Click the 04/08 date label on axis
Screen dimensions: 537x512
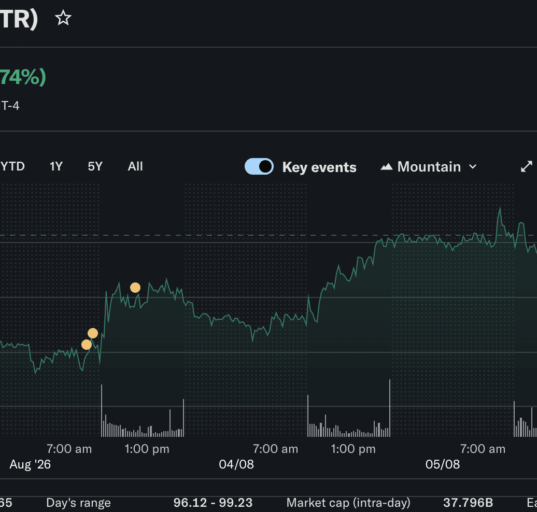[236, 464]
